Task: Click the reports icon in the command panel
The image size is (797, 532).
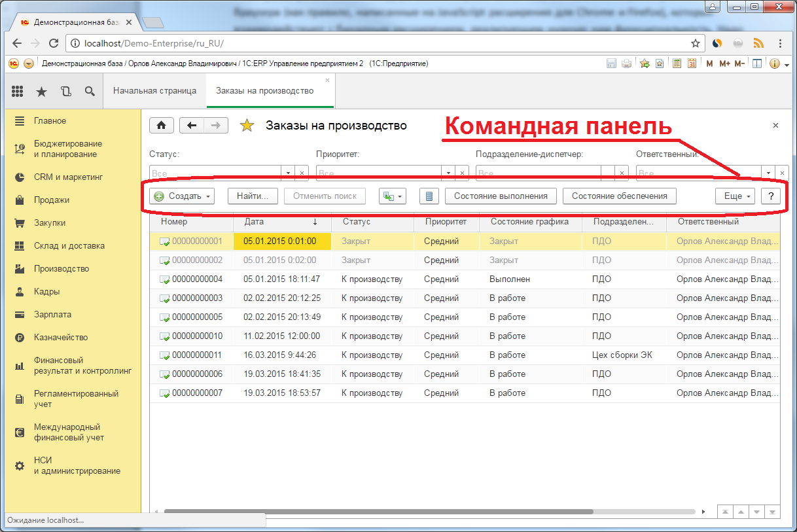Action: click(429, 196)
